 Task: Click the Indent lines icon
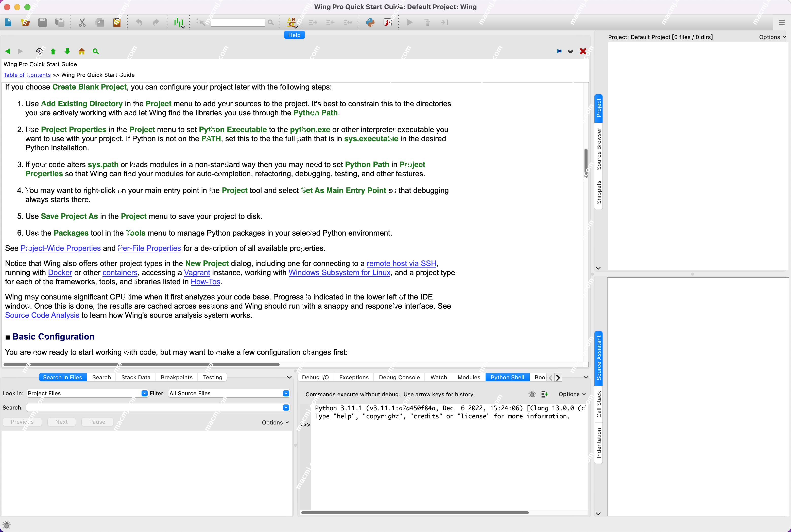pyautogui.click(x=313, y=22)
